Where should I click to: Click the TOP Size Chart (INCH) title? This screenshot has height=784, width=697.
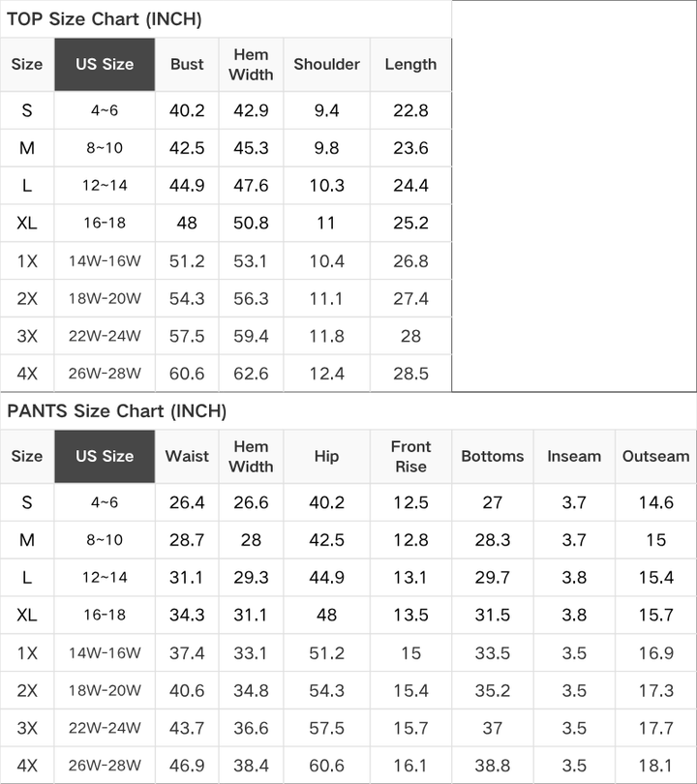click(104, 19)
